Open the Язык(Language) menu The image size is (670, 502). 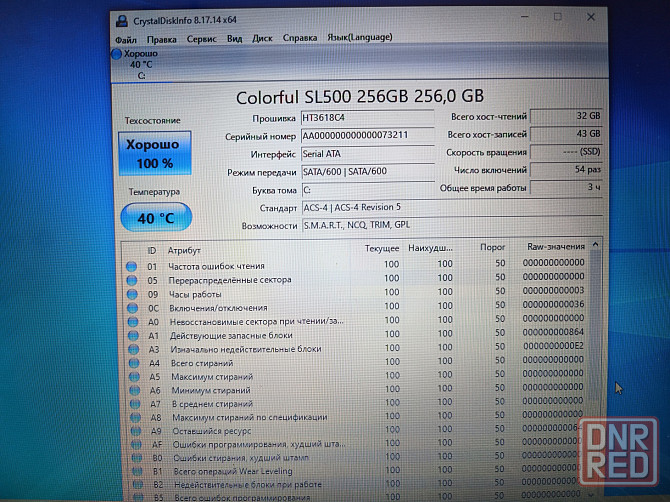[359, 37]
